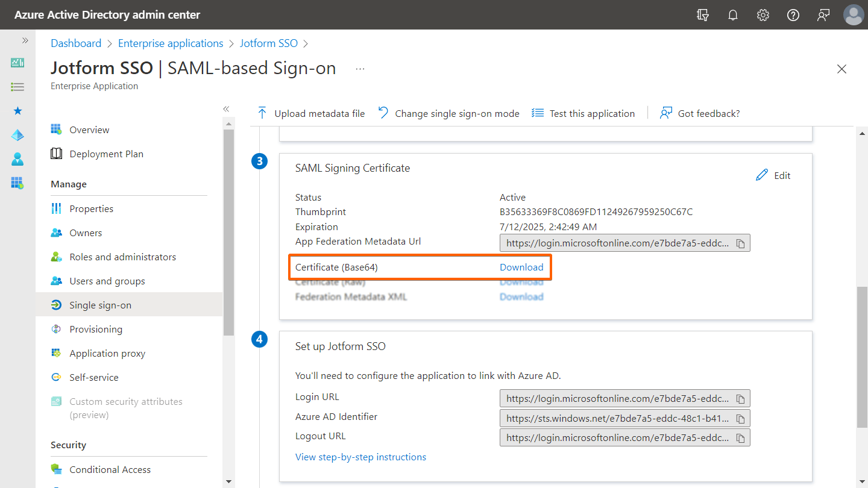The height and width of the screenshot is (488, 868).
Task: Open the notifications bell icon
Action: [733, 15]
